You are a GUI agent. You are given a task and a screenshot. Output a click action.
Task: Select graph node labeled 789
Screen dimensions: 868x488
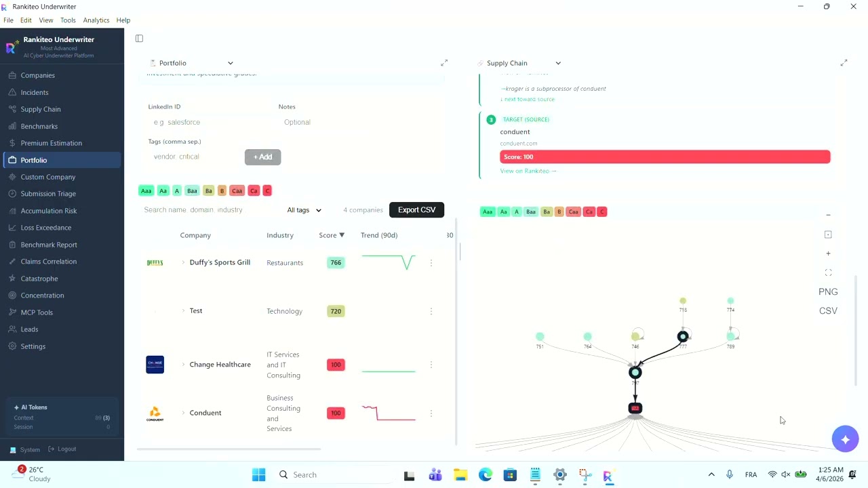click(x=730, y=336)
